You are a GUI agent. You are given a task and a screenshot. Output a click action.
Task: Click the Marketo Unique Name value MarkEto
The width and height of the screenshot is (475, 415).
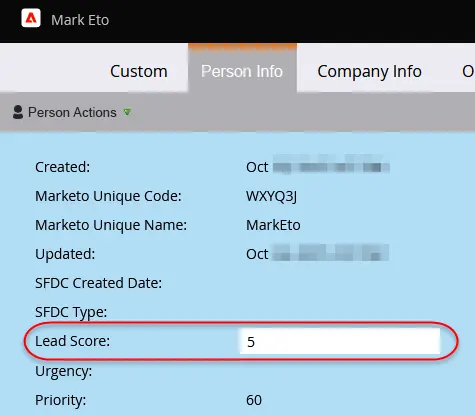coord(273,225)
